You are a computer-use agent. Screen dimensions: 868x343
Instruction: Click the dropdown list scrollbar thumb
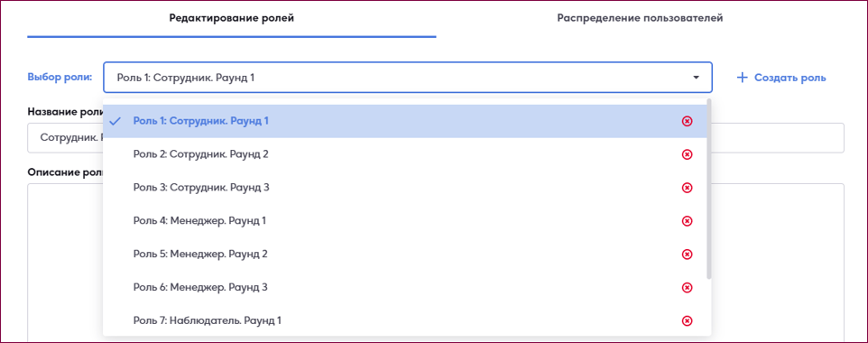click(x=709, y=189)
